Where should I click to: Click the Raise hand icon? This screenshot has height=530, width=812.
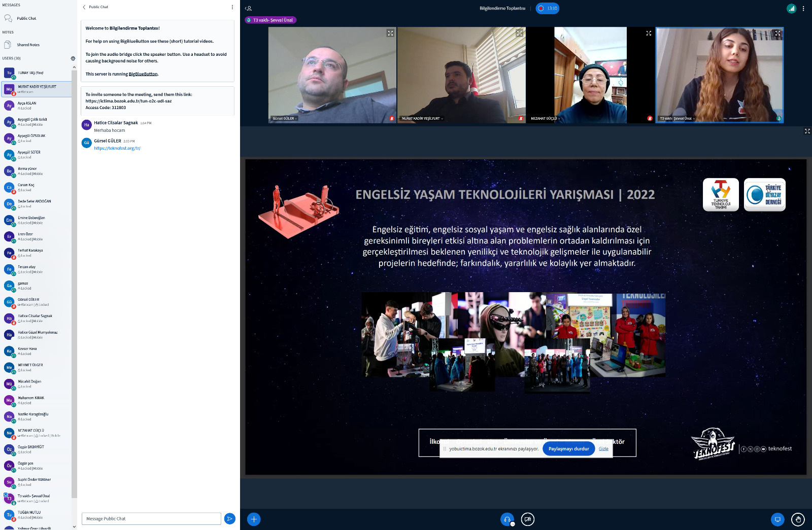(798, 519)
